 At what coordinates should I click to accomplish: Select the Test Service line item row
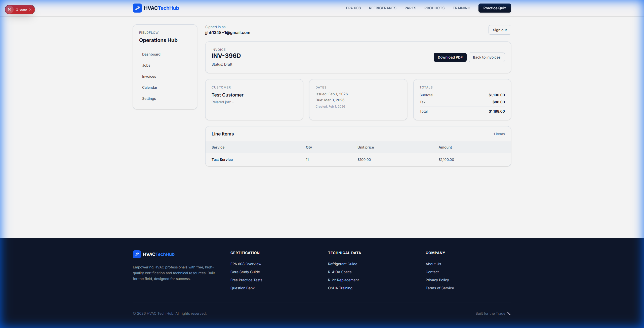[x=222, y=159]
